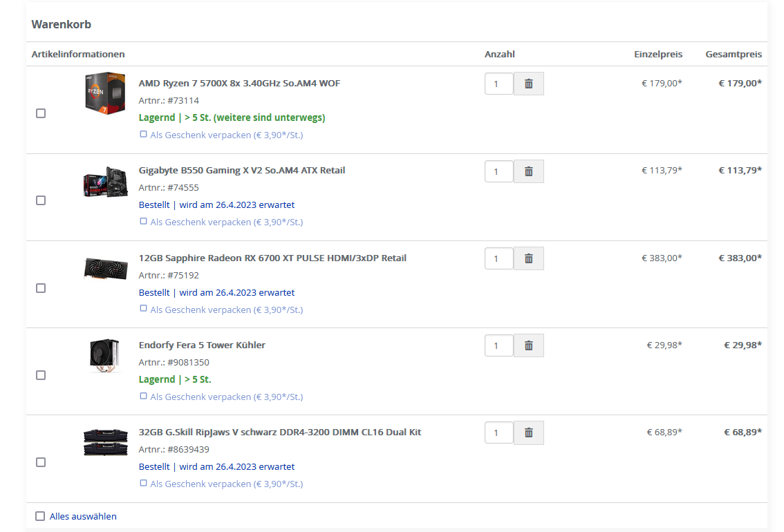Open the Gigabyte B550 Gaming X V2 product link
784x532 pixels.
(x=241, y=171)
